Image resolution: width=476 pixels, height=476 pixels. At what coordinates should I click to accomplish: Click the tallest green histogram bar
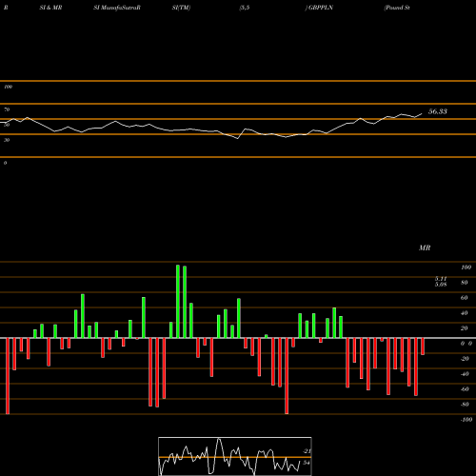pos(178,302)
